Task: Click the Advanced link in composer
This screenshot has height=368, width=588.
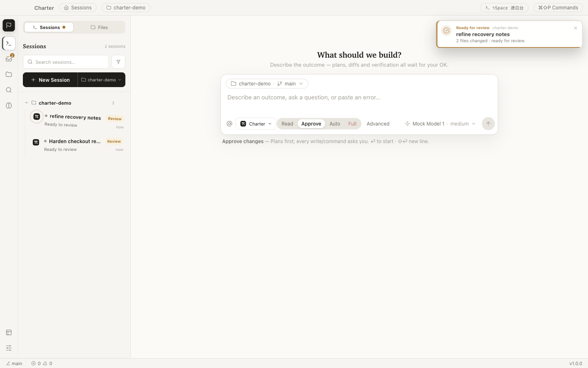Action: click(378, 124)
